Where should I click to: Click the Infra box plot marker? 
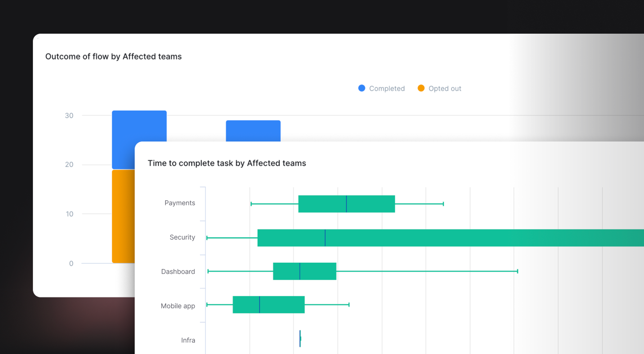300,339
